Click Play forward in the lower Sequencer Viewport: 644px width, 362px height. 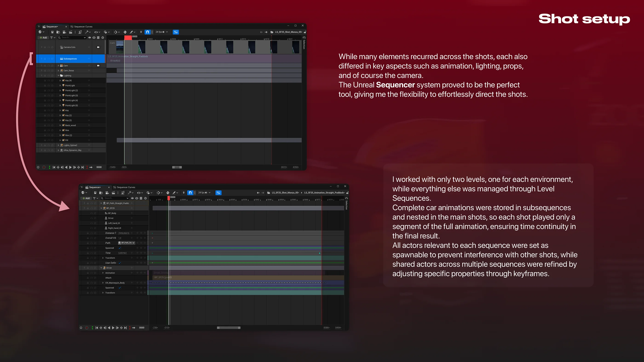(x=113, y=328)
